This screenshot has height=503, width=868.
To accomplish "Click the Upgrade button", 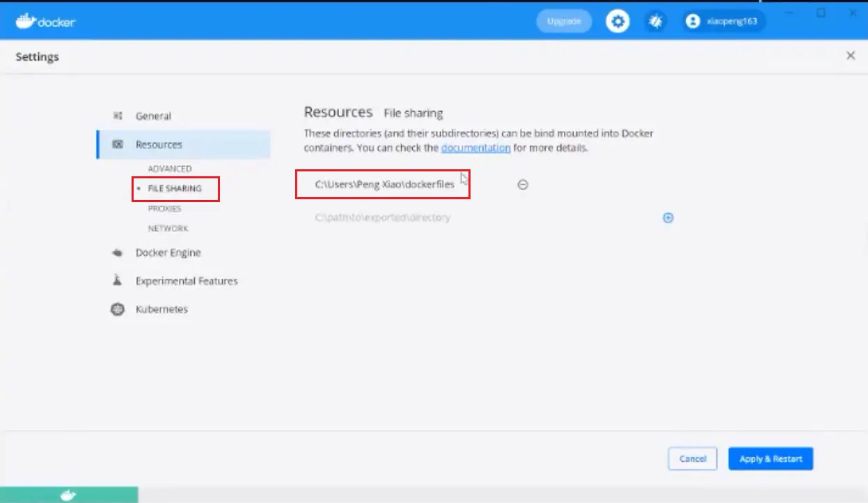I will [x=564, y=22].
